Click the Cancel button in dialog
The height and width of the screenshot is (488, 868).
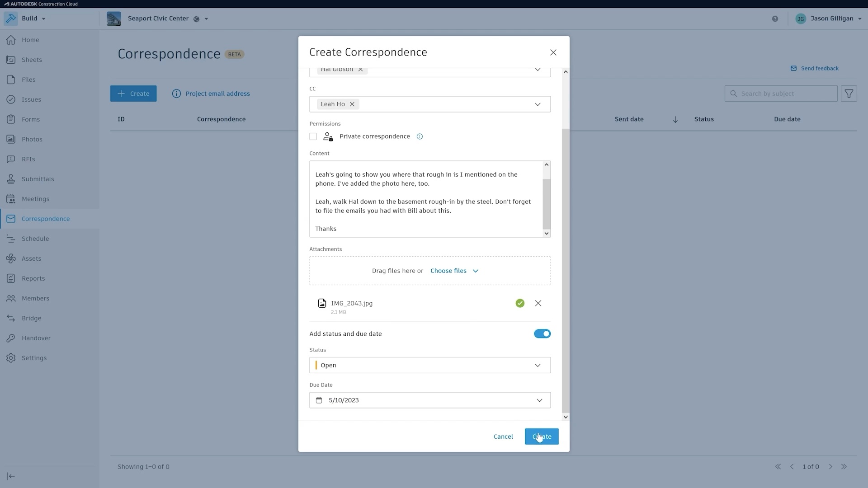tap(503, 436)
